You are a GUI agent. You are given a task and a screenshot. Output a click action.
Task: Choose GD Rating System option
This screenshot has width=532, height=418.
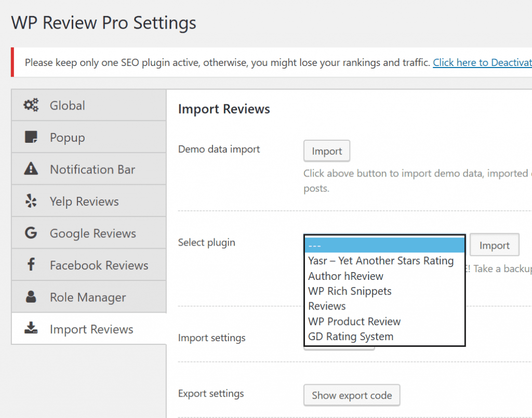[384, 336]
